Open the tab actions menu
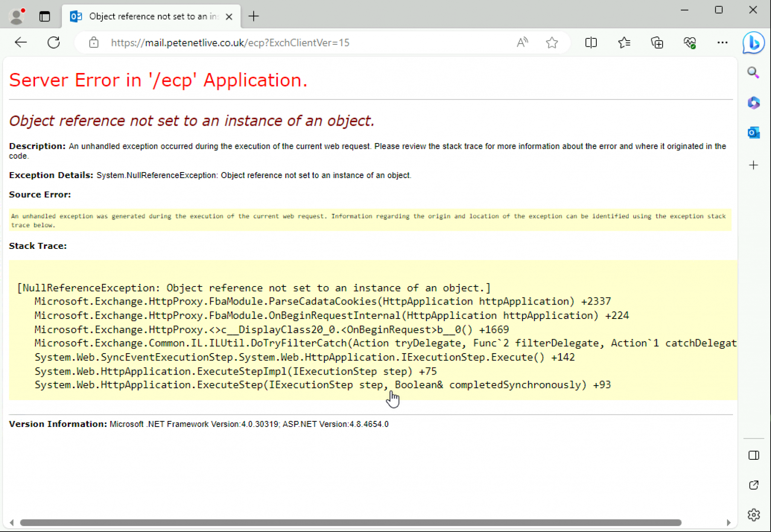 [x=45, y=16]
